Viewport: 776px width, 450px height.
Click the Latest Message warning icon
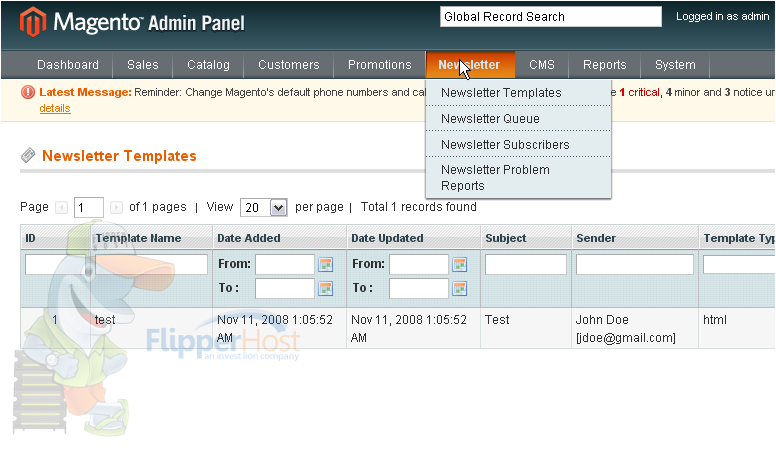pos(28,92)
